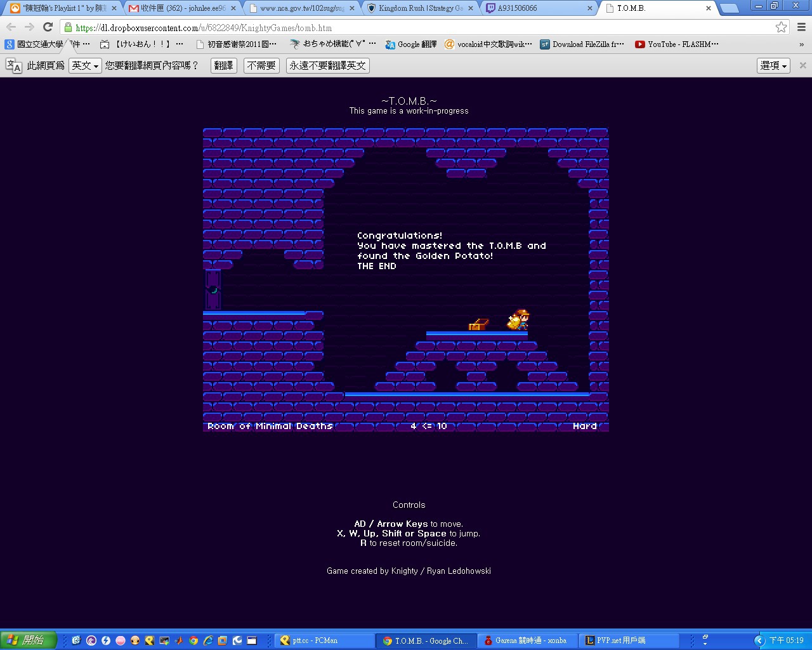Viewport: 812px width, 650px height.
Task: Switch to ptt.cc - PCMan taskbar window
Action: tap(325, 640)
